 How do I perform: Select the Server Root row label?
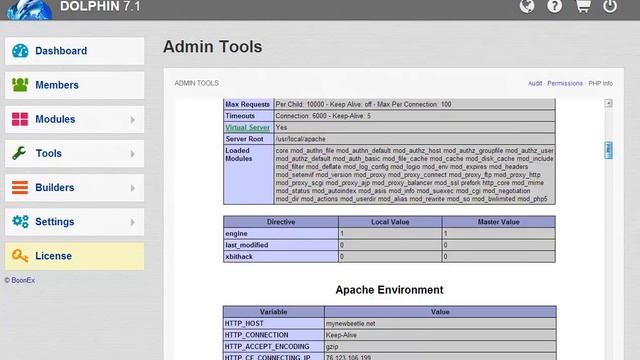248,139
